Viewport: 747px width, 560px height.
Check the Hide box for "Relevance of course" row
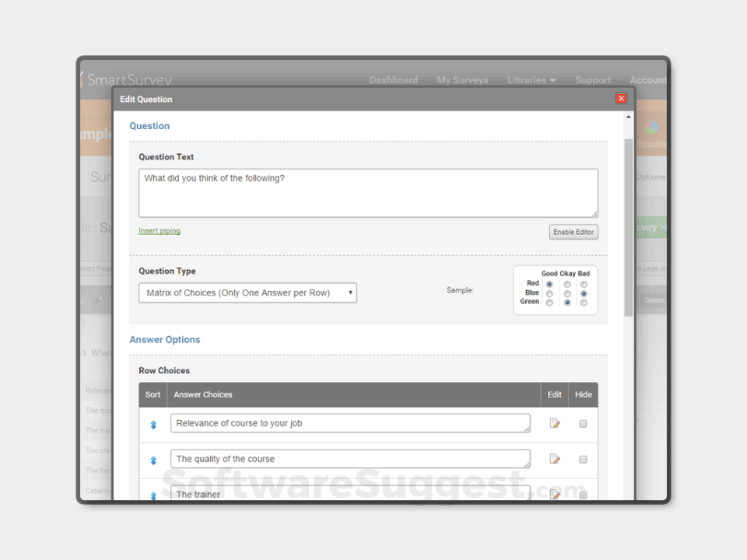click(x=583, y=423)
